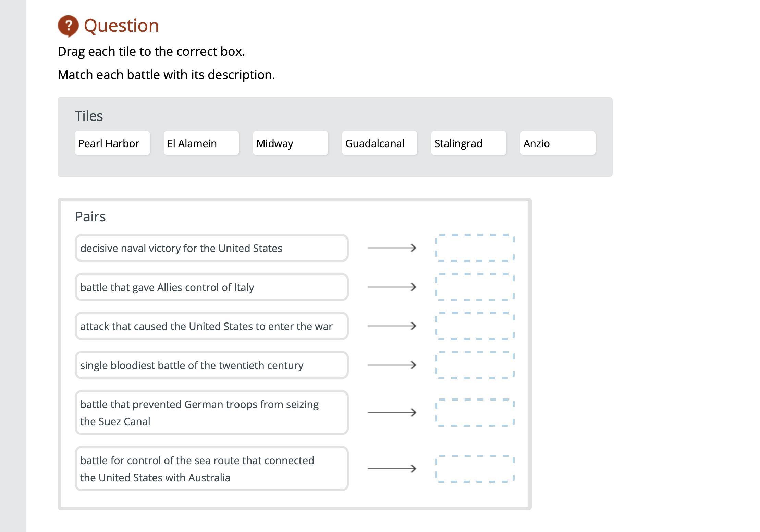Select the Pearl Harbor tile
This screenshot has height=532, width=760.
[112, 143]
